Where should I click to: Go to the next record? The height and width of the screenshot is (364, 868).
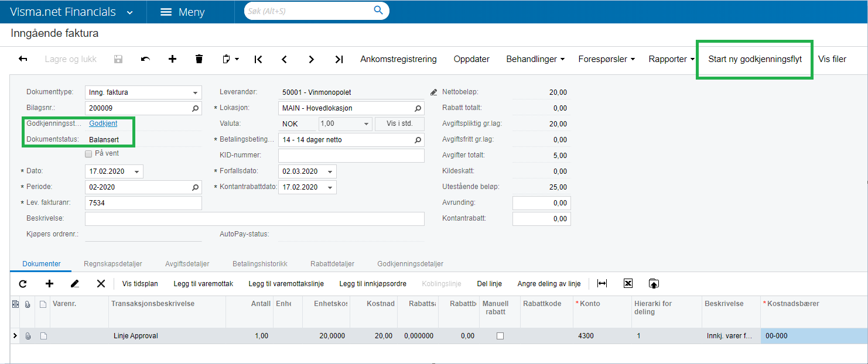pyautogui.click(x=312, y=59)
